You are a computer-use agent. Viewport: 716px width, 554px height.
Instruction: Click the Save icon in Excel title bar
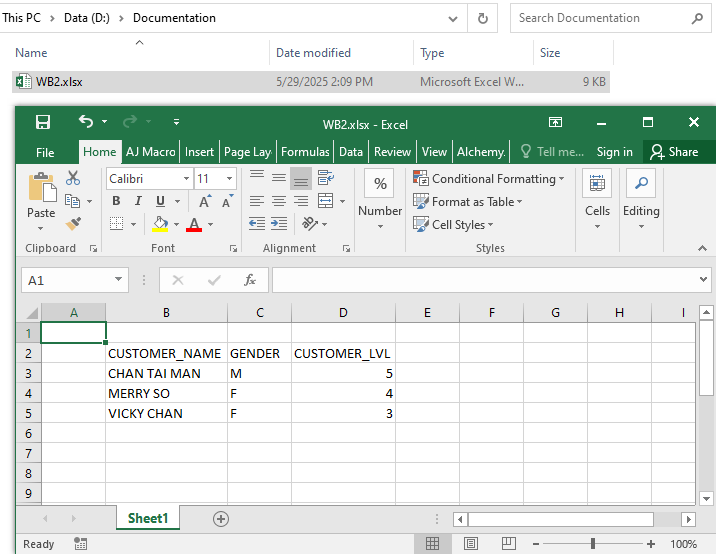click(x=42, y=122)
